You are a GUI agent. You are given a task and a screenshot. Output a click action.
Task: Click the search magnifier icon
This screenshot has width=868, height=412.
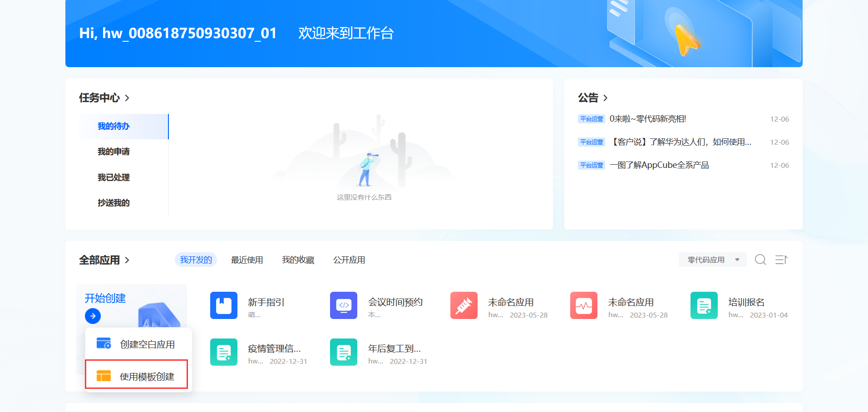[760, 260]
